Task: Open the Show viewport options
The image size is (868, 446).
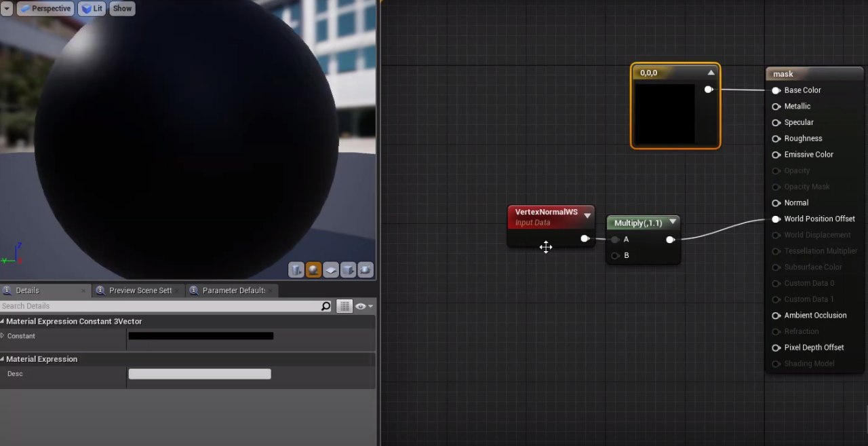Action: (122, 9)
